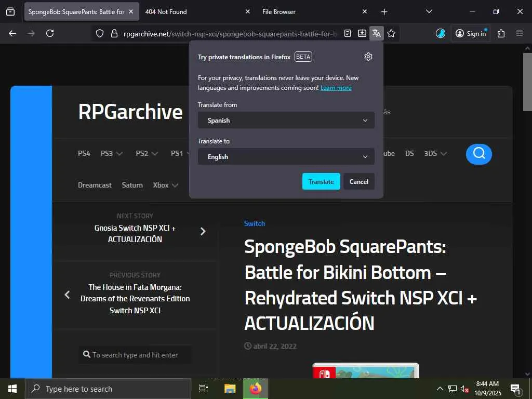This screenshot has height=399, width=532.
Task: Bookmark this page with star icon
Action: (x=391, y=33)
